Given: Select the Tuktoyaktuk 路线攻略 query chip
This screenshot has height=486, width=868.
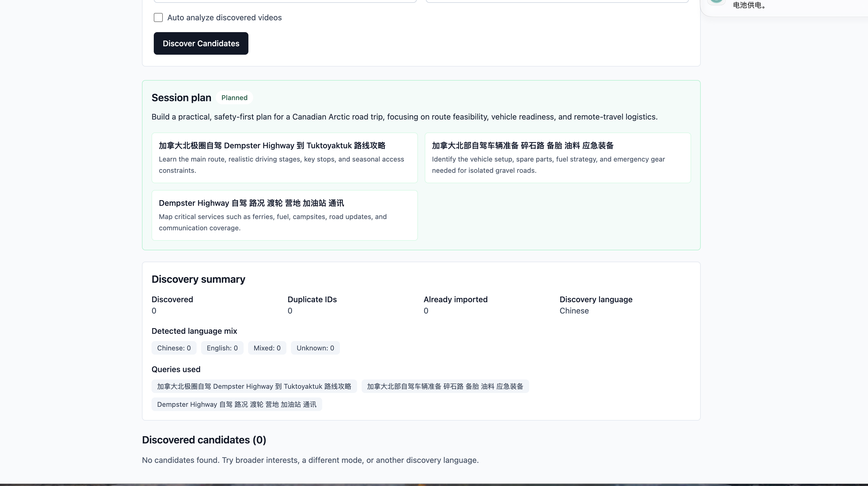Looking at the screenshot, I should point(254,386).
